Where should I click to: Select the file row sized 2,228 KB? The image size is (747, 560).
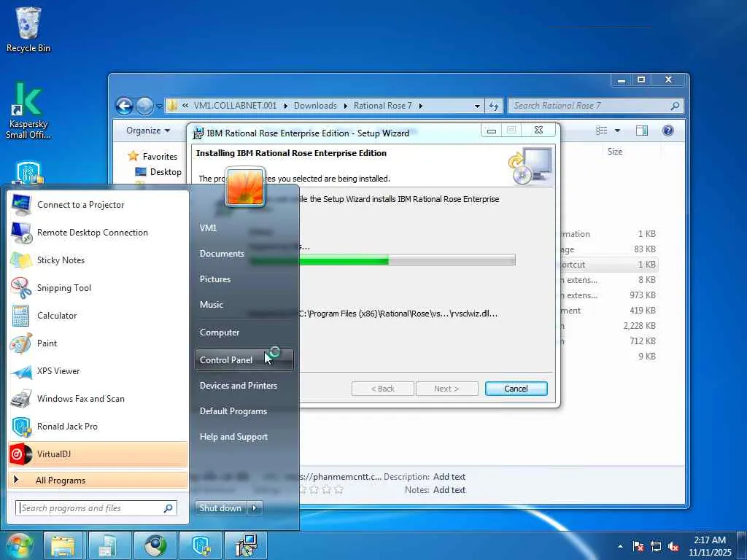pyautogui.click(x=609, y=326)
